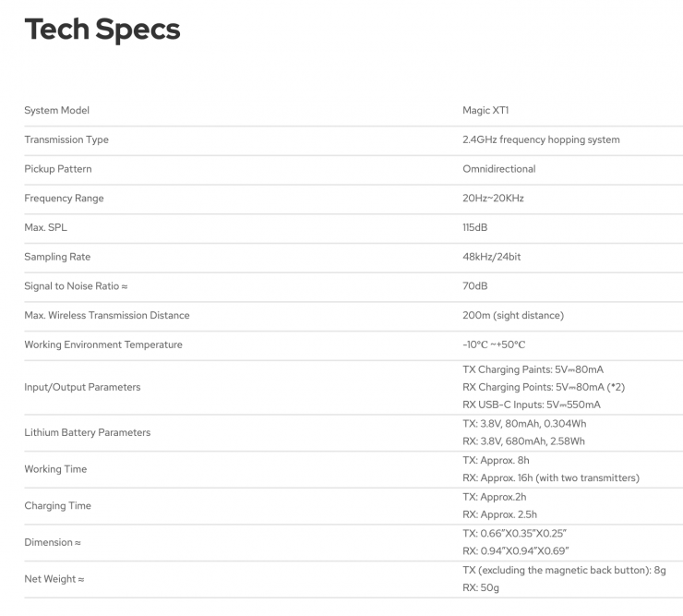Click the System Model row label
Image resolution: width=683 pixels, height=616 pixels.
click(x=56, y=111)
